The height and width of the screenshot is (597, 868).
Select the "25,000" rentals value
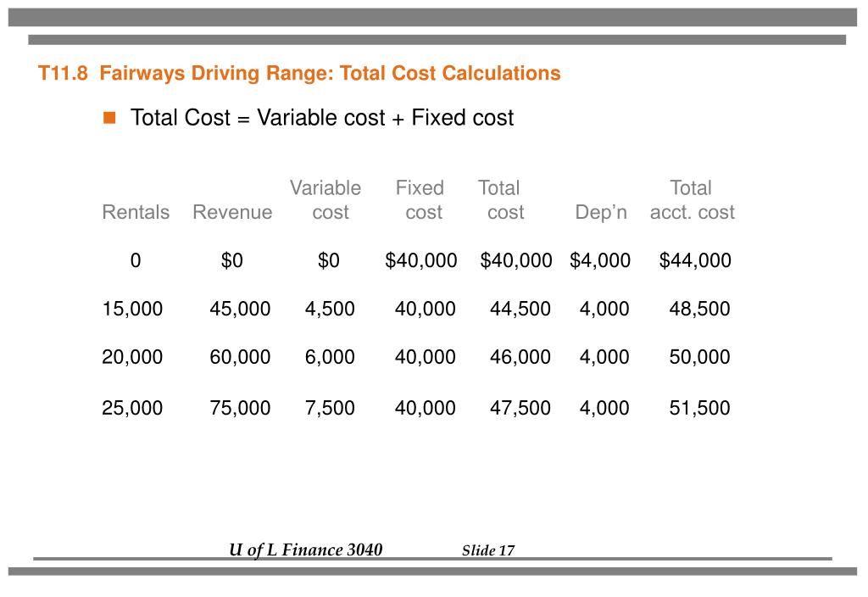point(132,408)
